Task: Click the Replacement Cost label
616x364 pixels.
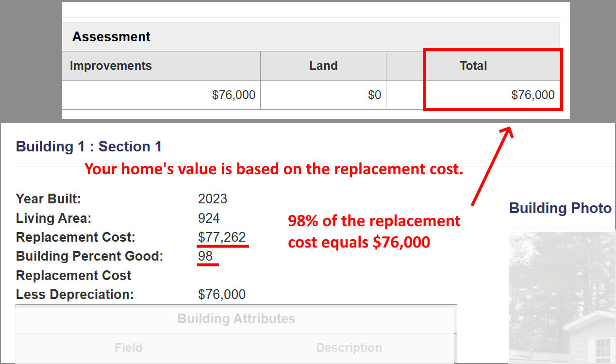Action: pos(76,237)
